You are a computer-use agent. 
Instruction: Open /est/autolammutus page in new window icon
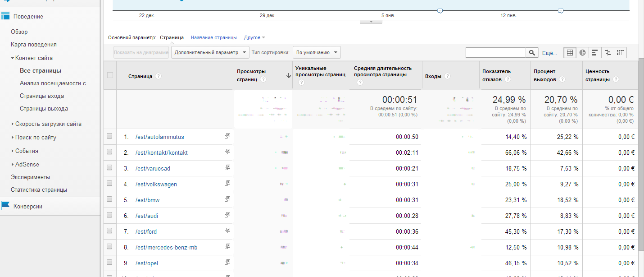(227, 136)
